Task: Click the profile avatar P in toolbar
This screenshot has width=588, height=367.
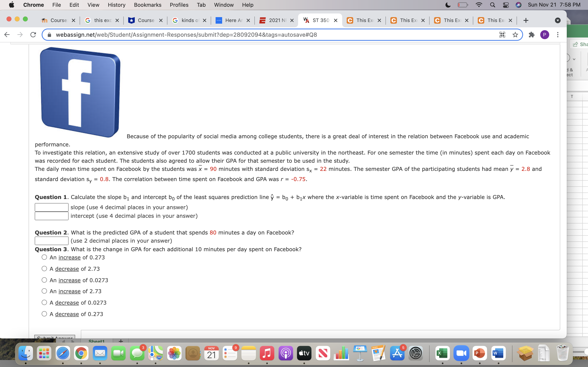Action: 545,35
